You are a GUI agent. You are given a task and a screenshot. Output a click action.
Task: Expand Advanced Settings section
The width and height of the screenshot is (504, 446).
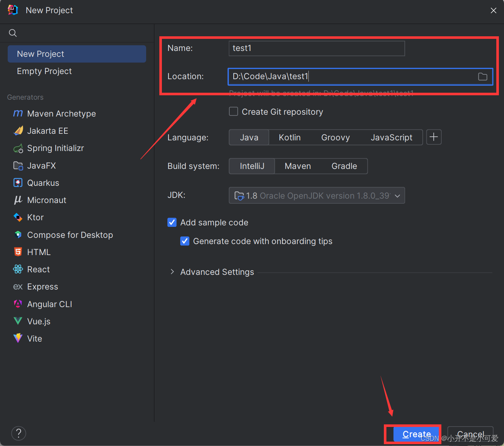pyautogui.click(x=172, y=272)
